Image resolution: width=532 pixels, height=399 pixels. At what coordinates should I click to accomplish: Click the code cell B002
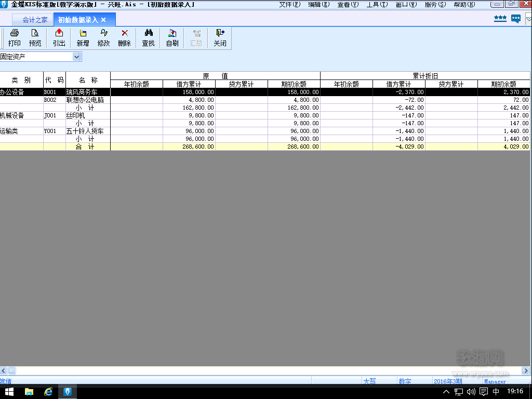pyautogui.click(x=55, y=100)
